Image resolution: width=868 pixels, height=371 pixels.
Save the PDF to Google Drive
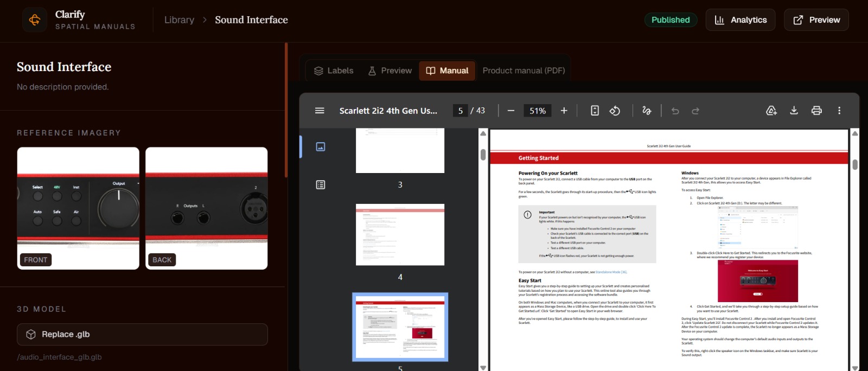pos(771,111)
